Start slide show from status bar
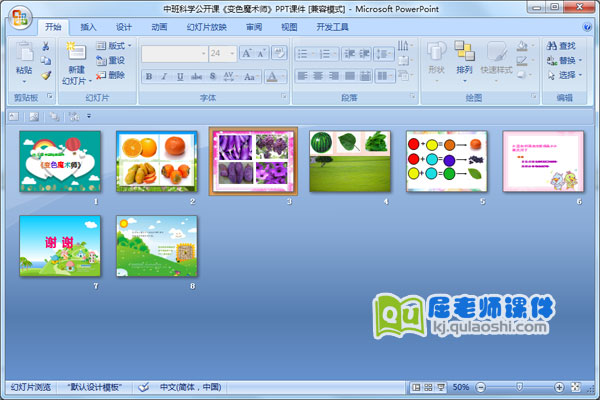 point(441,387)
